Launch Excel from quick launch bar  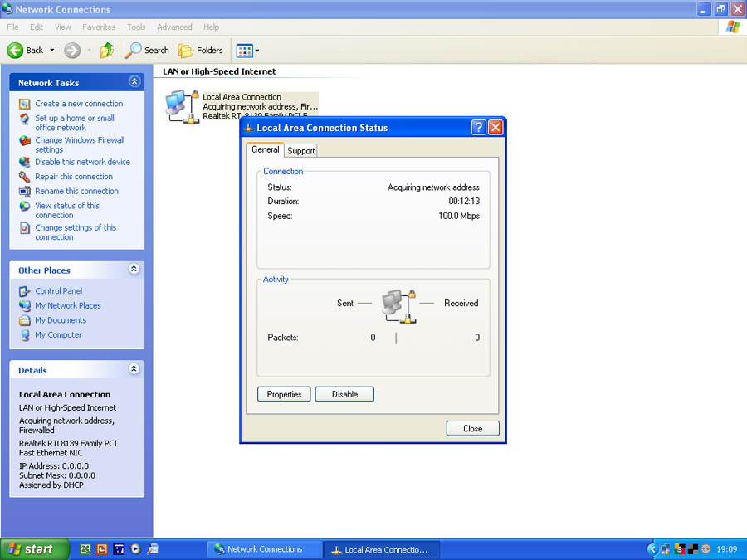click(x=85, y=549)
